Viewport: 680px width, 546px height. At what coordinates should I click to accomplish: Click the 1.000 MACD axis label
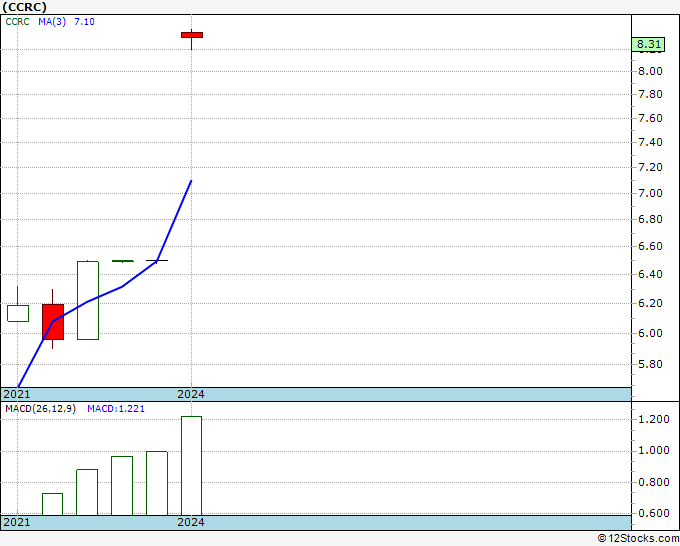[x=654, y=450]
